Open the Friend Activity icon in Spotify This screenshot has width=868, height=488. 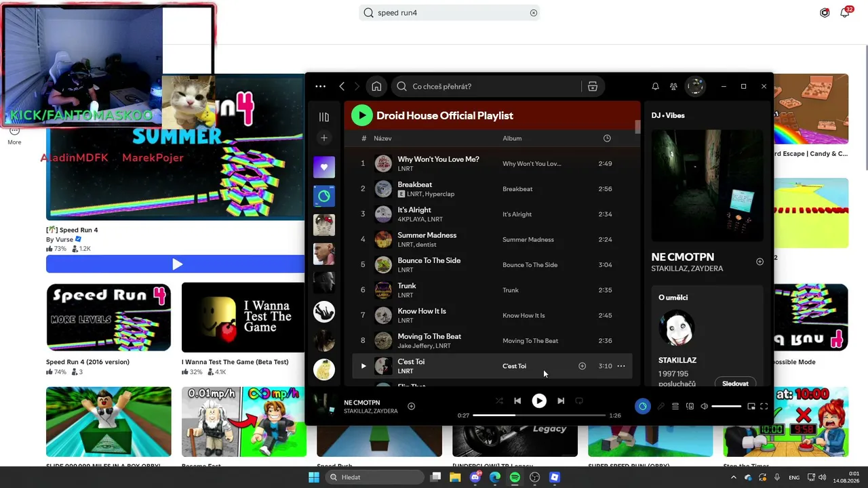673,86
